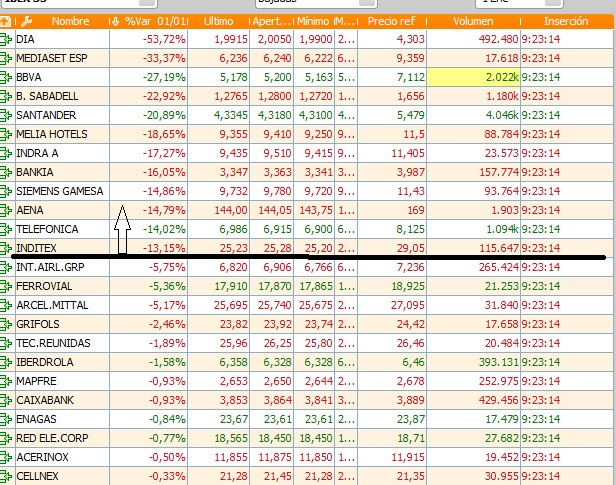Click the green arrow icon for INT.AIRL.GRP
Screen dimensions: 616x485
[x=6, y=267]
